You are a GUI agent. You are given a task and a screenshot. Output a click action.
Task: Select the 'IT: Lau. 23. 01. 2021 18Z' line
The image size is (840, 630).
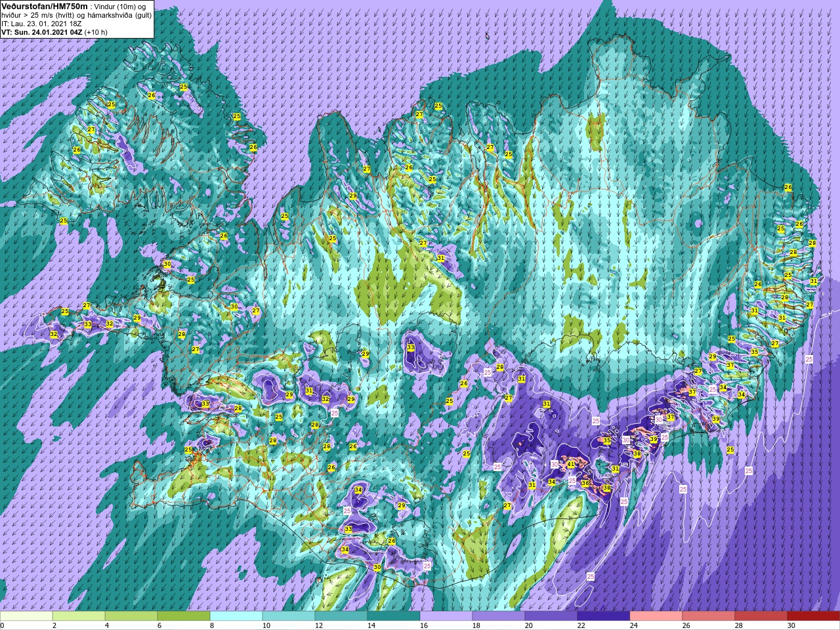tap(41, 23)
